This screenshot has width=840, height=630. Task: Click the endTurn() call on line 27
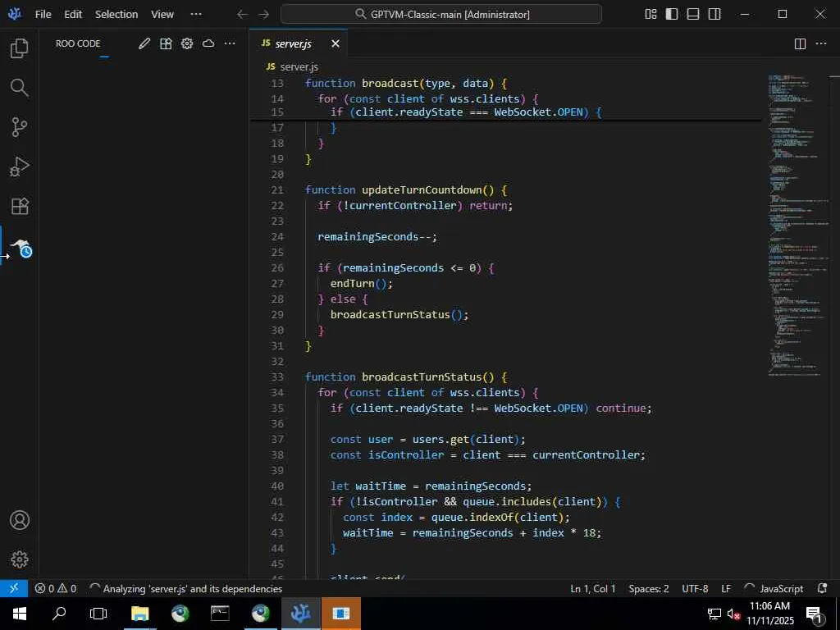tap(362, 283)
